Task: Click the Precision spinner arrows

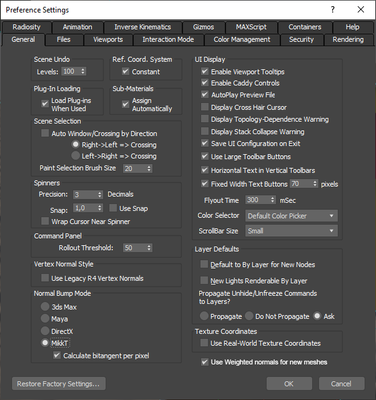Action: [x=100, y=195]
